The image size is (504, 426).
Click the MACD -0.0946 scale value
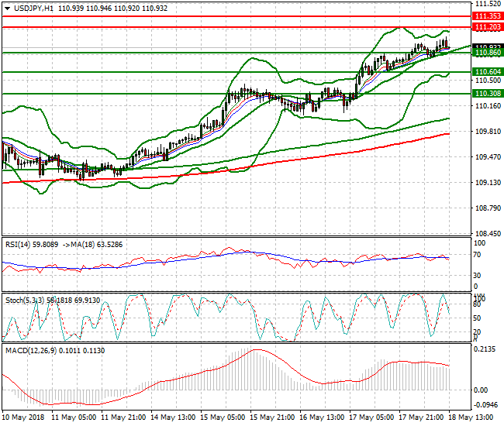pyautogui.click(x=485, y=405)
